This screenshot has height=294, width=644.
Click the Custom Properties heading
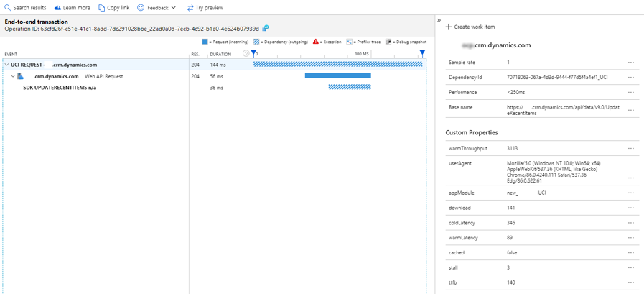pos(472,132)
